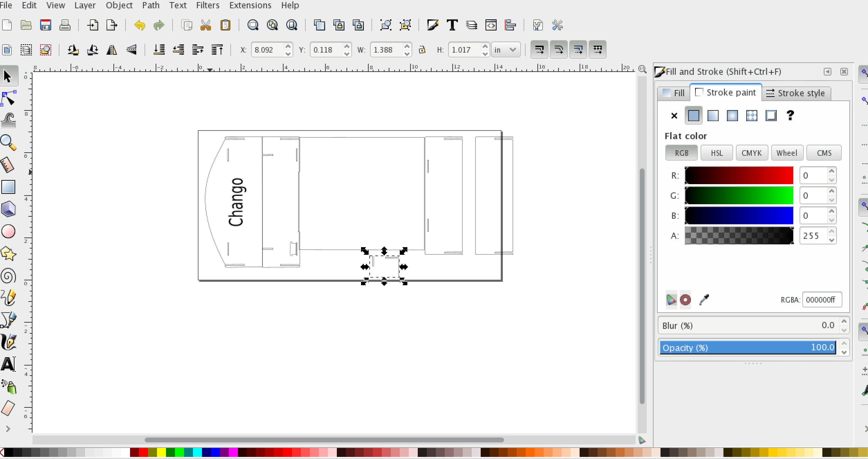The height and width of the screenshot is (459, 868).
Task: Select the Spiral tool
Action: tap(8, 276)
